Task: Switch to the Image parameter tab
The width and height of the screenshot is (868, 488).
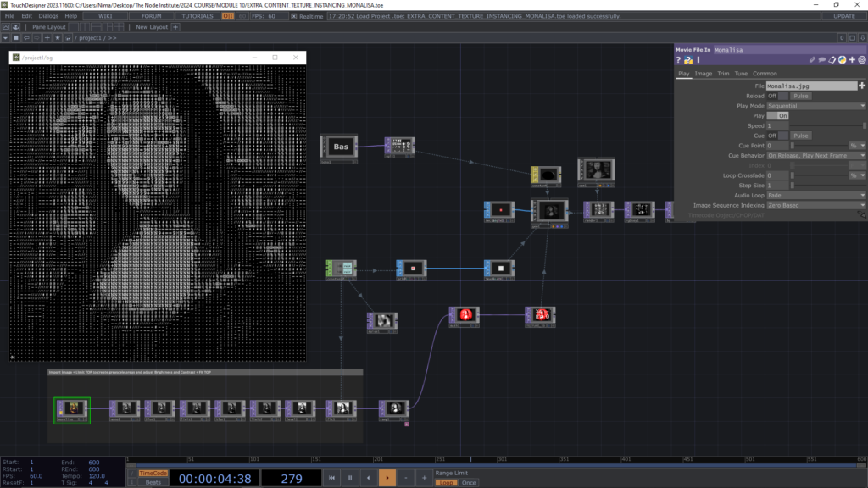Action: tap(703, 74)
